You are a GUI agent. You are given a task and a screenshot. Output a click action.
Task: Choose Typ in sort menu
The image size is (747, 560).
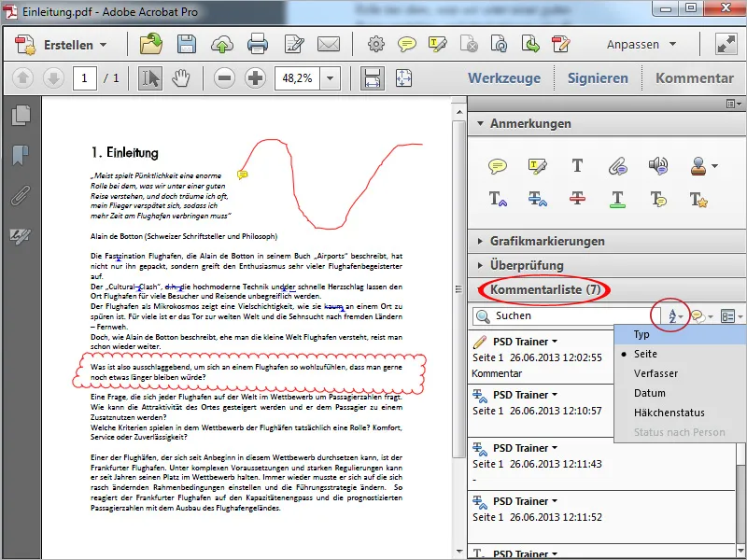coord(680,334)
